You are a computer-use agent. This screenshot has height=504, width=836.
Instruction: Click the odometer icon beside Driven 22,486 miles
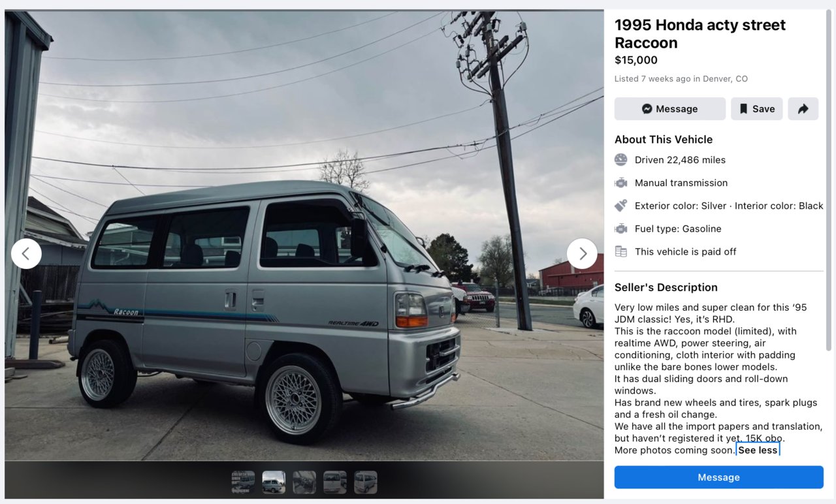(620, 160)
